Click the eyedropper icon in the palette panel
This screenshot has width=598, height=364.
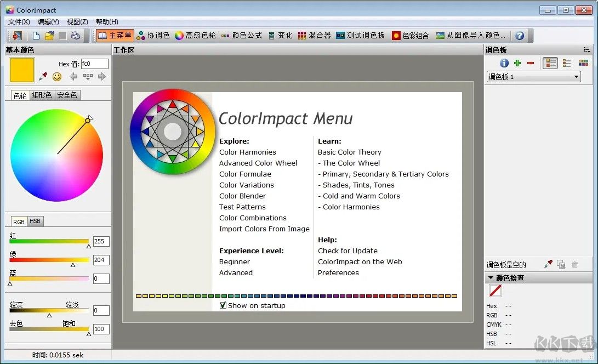548,264
